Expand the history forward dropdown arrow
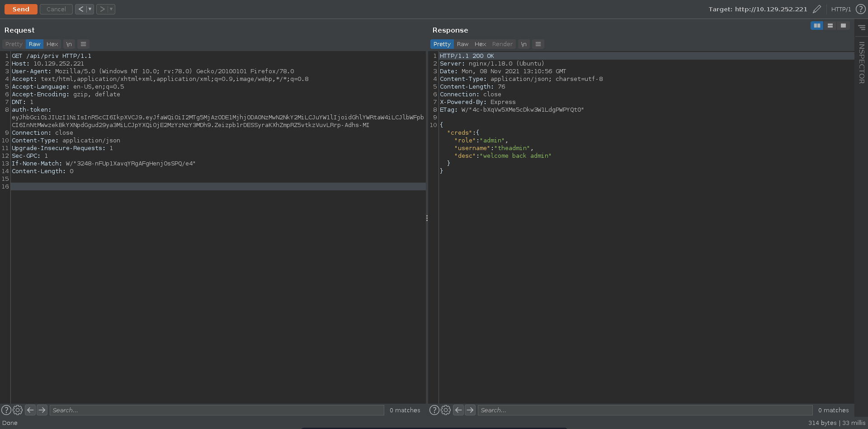This screenshot has height=429, width=868. point(111,9)
